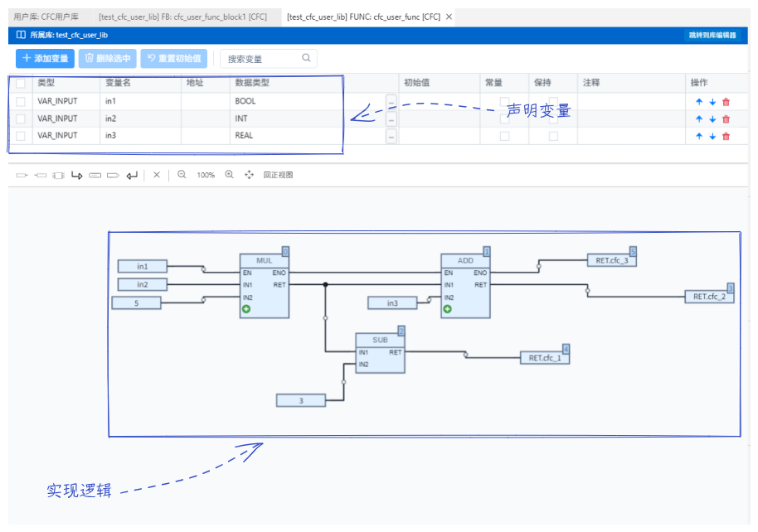Click the search magnifier icon
The height and width of the screenshot is (532, 758).
(x=306, y=58)
